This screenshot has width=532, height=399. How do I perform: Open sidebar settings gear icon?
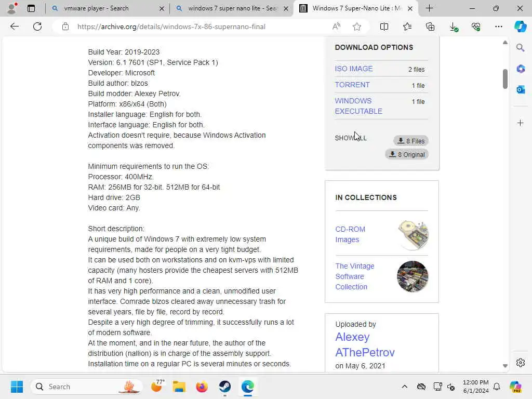tap(521, 363)
